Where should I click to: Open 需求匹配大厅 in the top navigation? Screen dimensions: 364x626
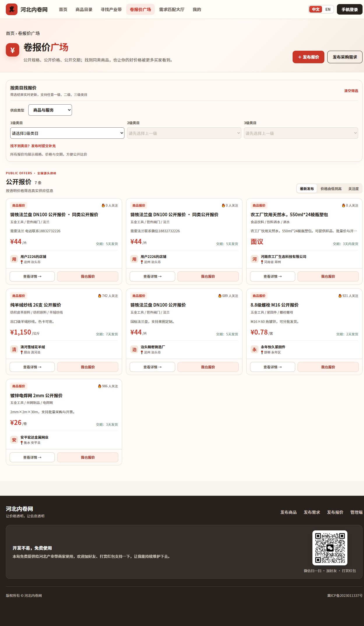pyautogui.click(x=172, y=9)
